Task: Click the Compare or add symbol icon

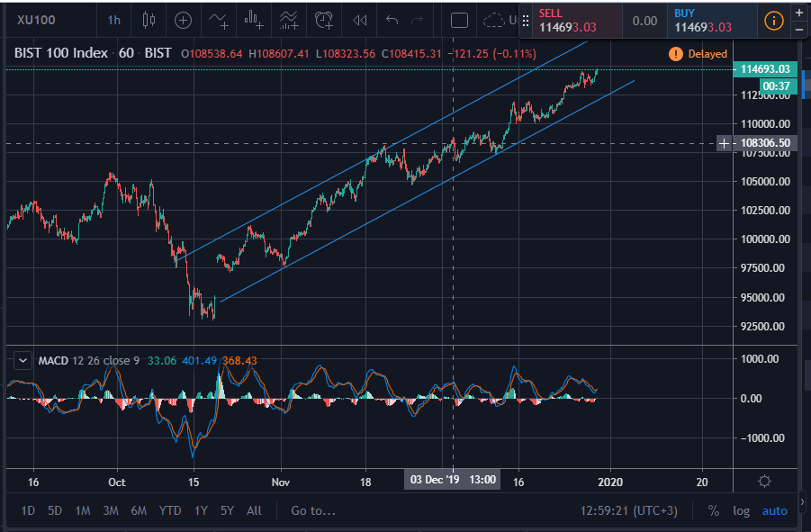Action: (x=183, y=20)
